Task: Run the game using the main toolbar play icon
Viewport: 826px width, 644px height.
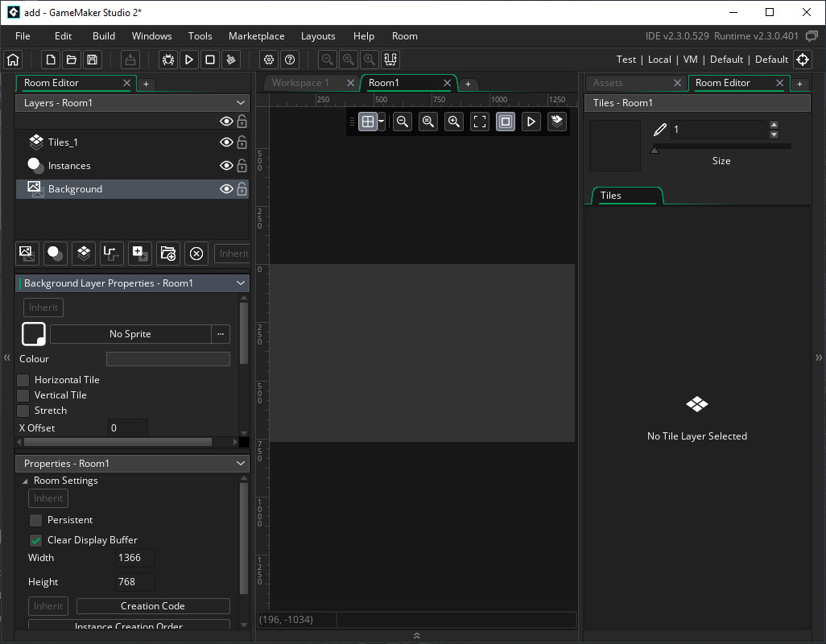Action: point(188,60)
